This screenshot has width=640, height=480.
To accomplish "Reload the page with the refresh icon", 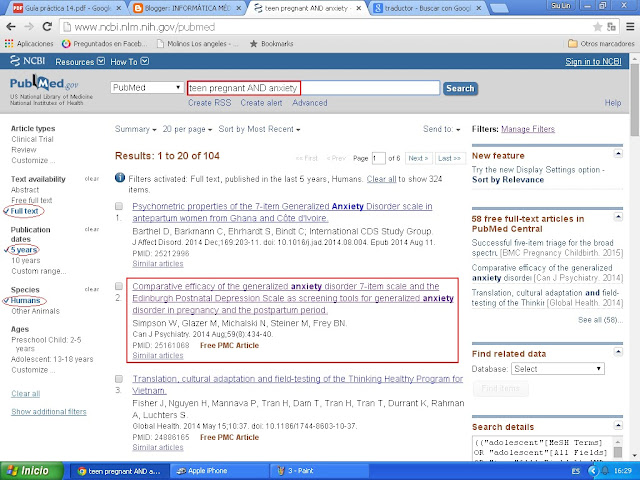I will [x=47, y=27].
